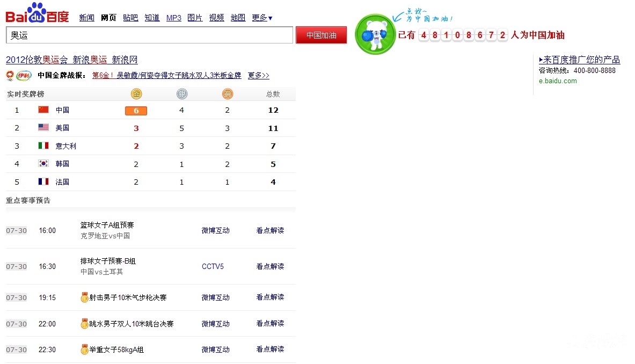Click the boxing panda mascot to cheer
635x364 pixels.
pyautogui.click(x=374, y=33)
